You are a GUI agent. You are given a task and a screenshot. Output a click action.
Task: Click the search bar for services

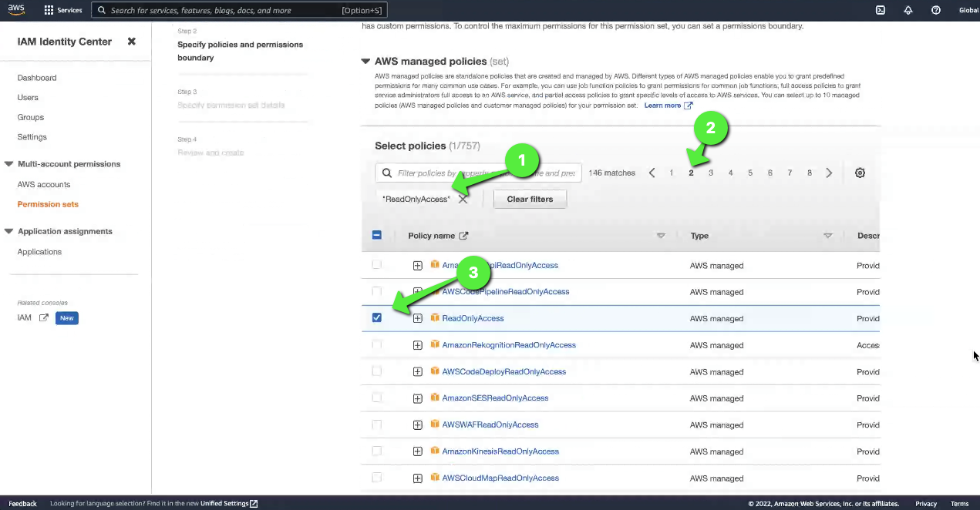pyautogui.click(x=239, y=10)
